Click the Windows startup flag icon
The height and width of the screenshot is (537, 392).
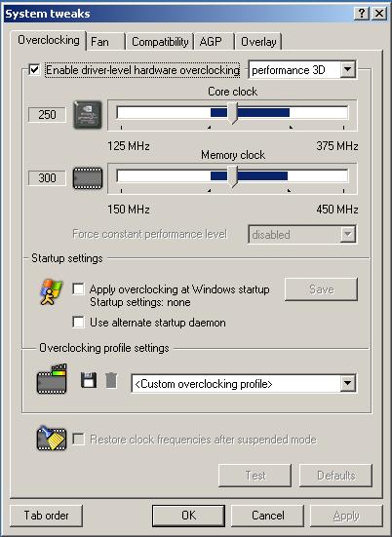(51, 291)
